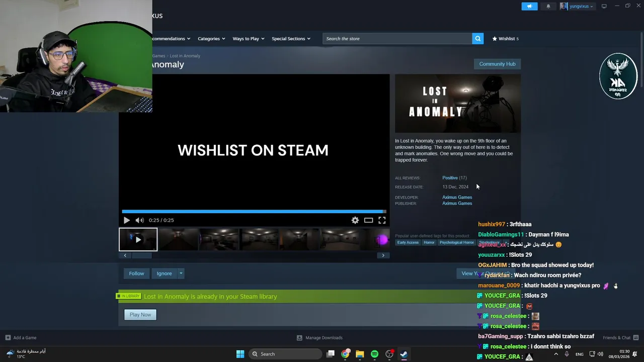Select the first video thumbnail
The image size is (644, 362).
(138, 239)
